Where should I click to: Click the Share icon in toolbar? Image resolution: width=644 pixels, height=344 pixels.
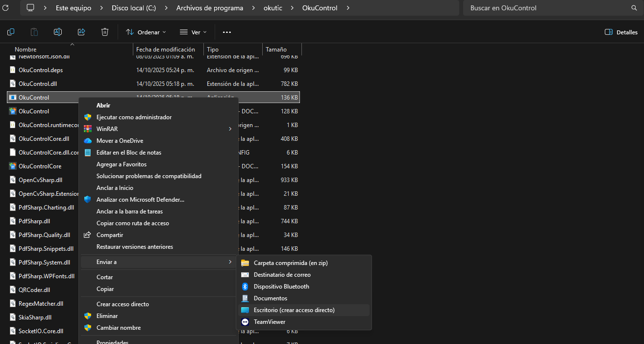click(81, 32)
